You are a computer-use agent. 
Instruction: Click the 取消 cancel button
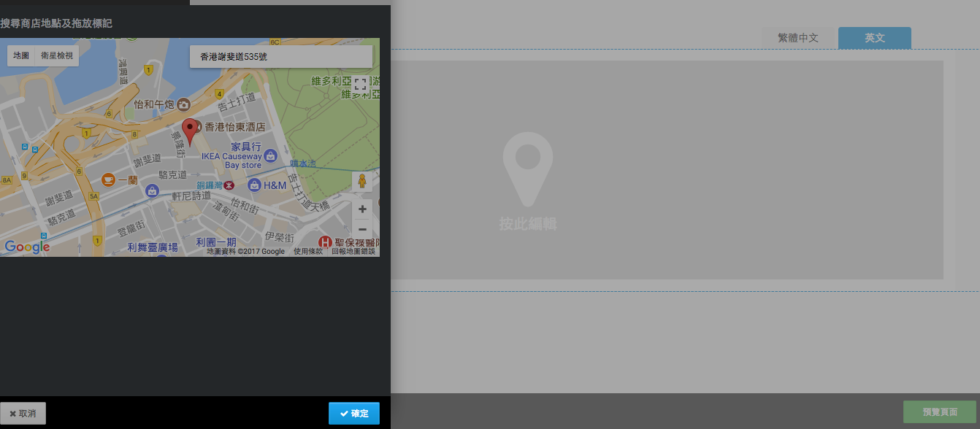click(23, 413)
